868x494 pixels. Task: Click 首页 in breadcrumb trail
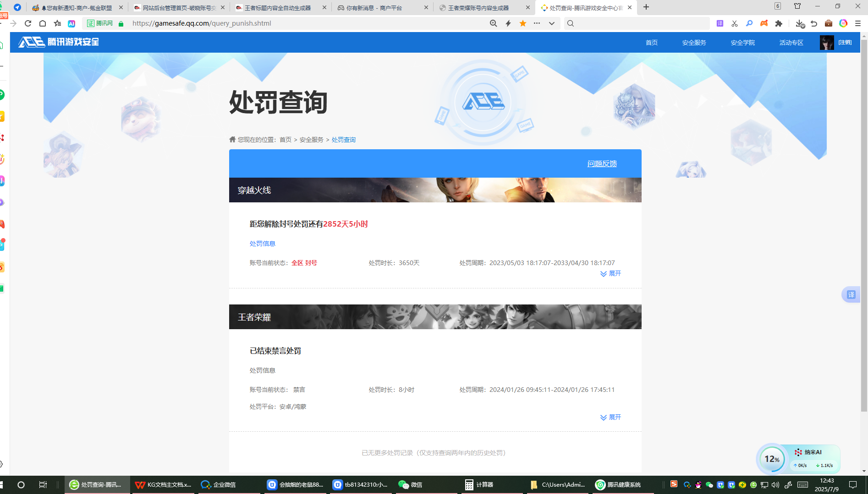point(286,140)
